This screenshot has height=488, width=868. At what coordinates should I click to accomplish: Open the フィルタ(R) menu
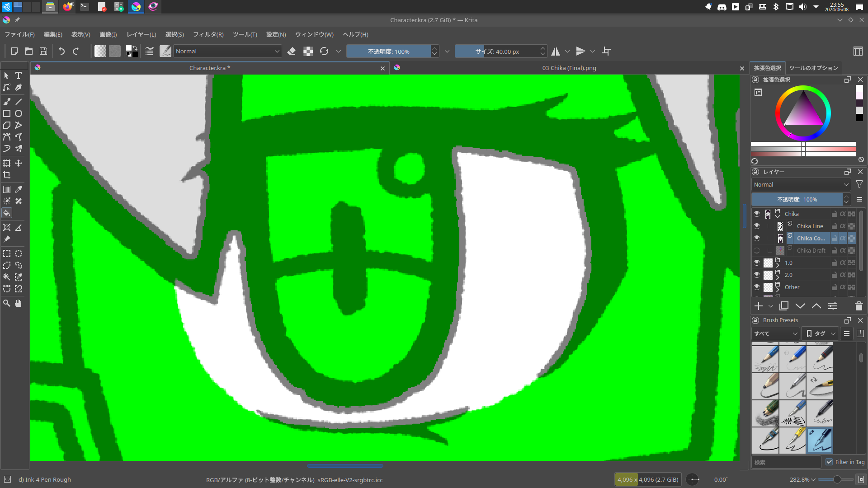(x=208, y=34)
